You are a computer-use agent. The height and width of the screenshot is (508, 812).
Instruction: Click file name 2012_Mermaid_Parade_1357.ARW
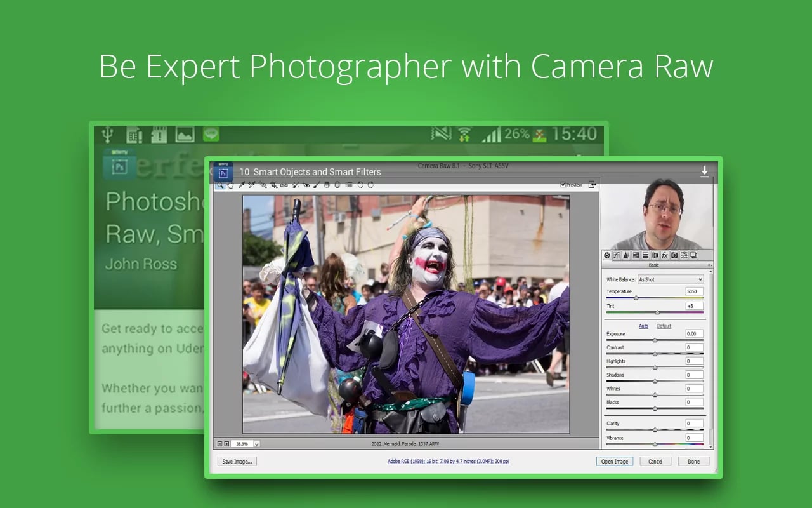[x=405, y=444]
